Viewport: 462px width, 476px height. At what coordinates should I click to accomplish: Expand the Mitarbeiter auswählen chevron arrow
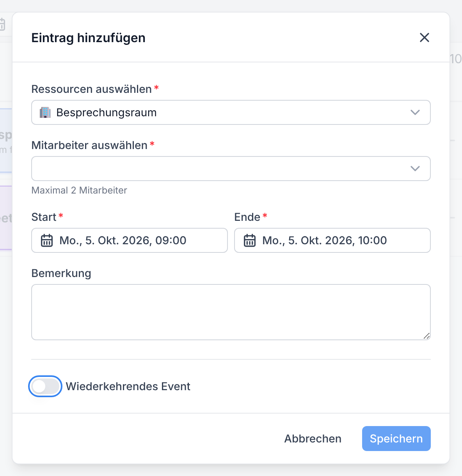415,169
